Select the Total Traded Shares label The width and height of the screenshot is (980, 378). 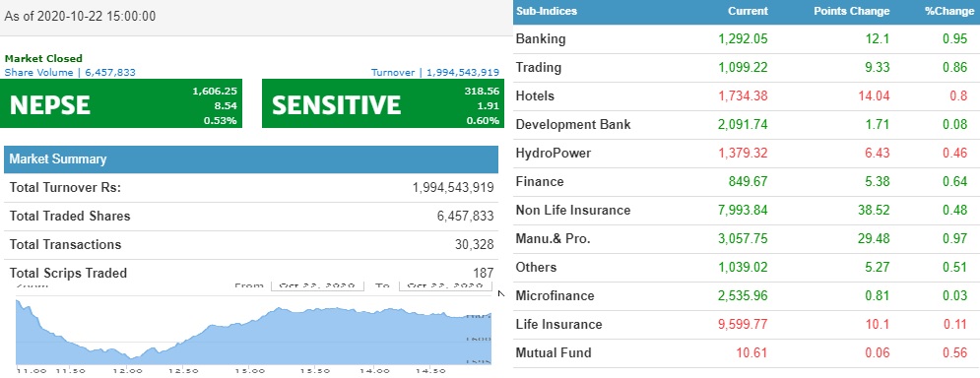(70, 217)
